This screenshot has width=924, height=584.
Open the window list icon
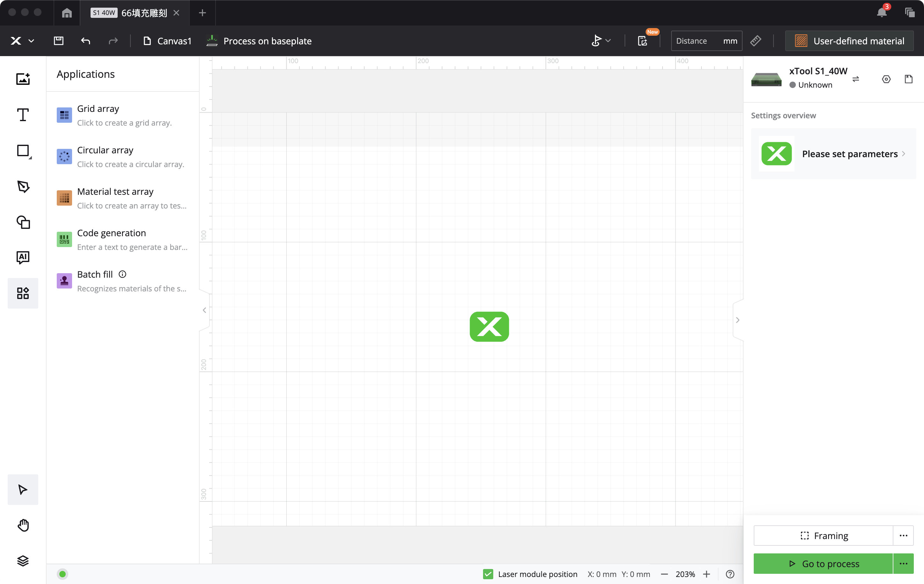click(x=909, y=13)
